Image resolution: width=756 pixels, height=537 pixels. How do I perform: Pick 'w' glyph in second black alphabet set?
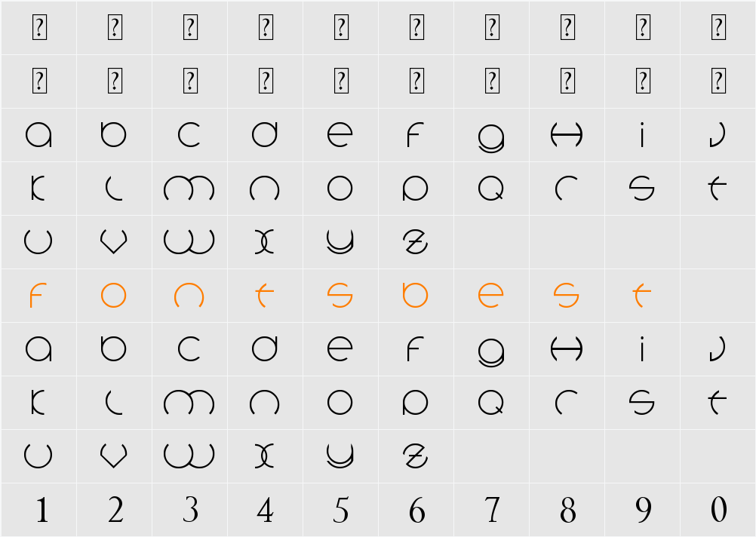[189, 455]
